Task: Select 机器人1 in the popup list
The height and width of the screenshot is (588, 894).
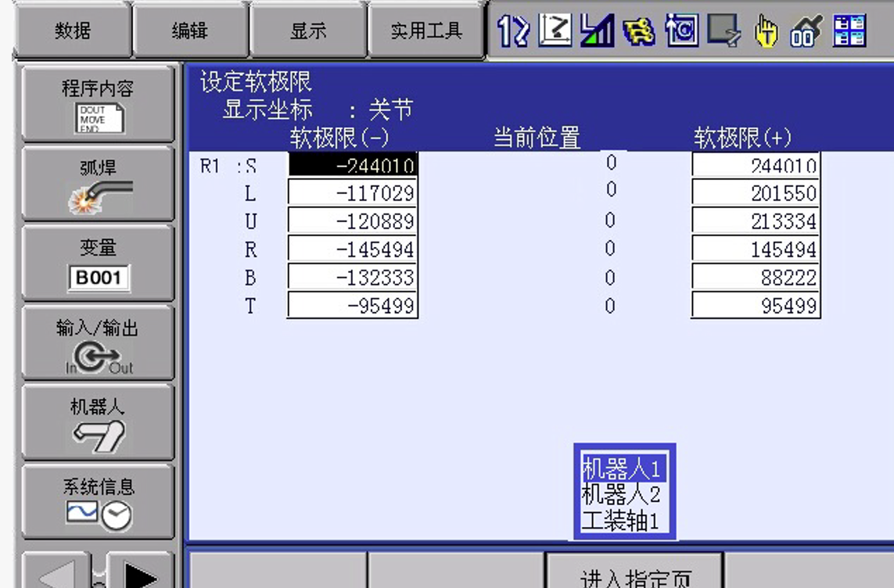Action: [622, 469]
